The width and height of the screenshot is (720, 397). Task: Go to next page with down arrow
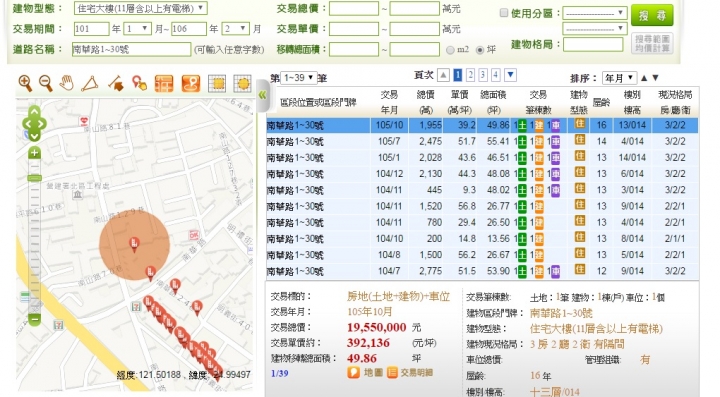pyautogui.click(x=510, y=75)
